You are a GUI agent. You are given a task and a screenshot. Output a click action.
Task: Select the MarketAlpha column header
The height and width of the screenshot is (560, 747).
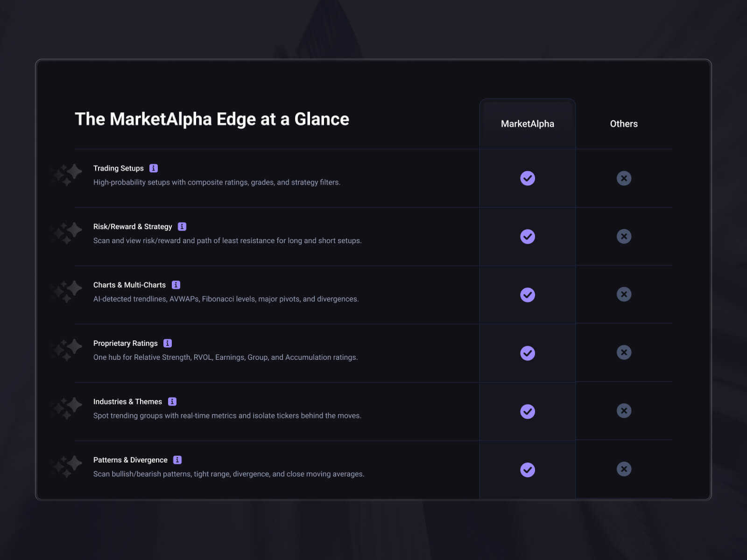tap(528, 124)
